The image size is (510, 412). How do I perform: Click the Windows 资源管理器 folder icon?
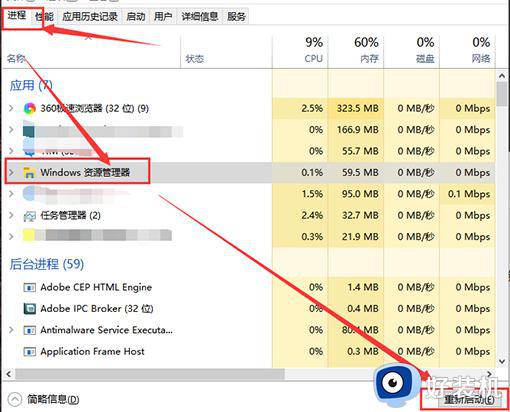[x=29, y=172]
